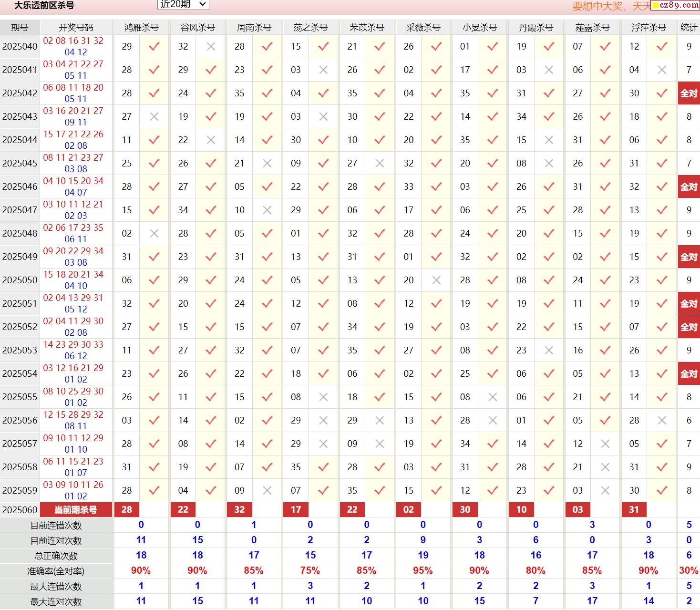Screen dimensions: 700x610
Task: Open the 近20期 period dropdown
Action: pos(183,4)
